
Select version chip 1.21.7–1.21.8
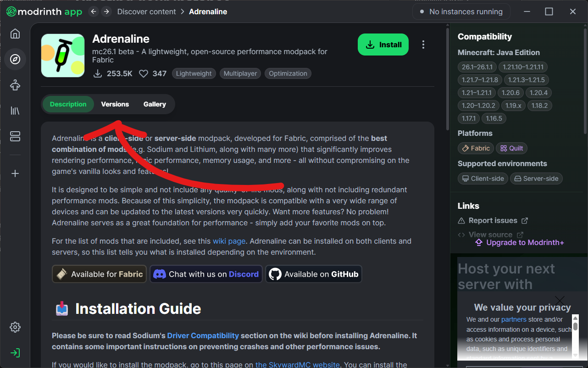tap(480, 80)
